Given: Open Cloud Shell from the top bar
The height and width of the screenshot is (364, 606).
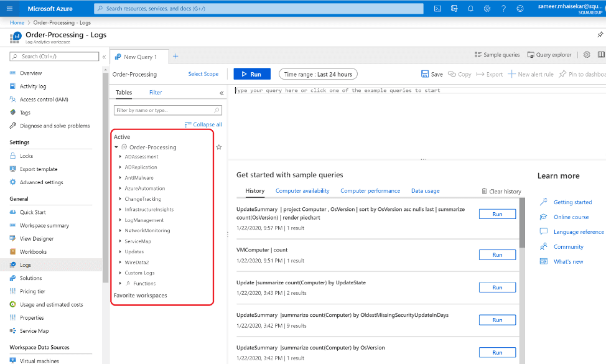Looking at the screenshot, I should pyautogui.click(x=438, y=9).
